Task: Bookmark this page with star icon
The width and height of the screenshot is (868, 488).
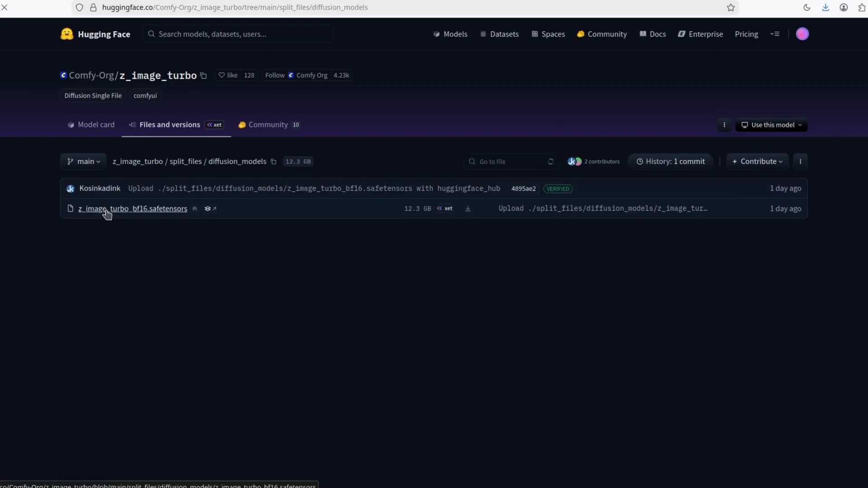Action: [731, 8]
